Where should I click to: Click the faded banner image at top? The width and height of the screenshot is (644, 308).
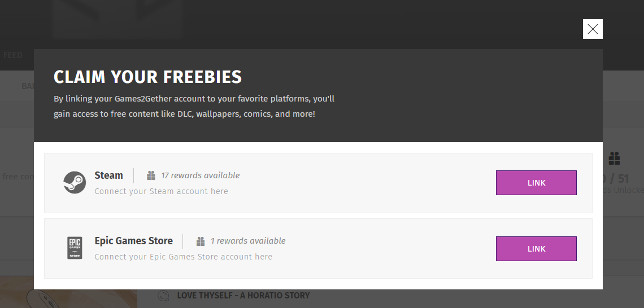pyautogui.click(x=117, y=19)
